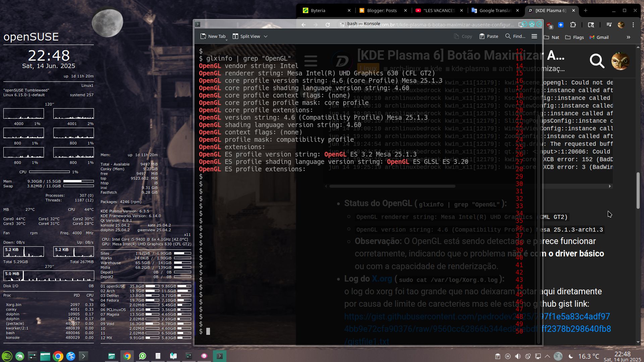The height and width of the screenshot is (362, 644).
Task: Open the audio volume tray icon
Action: 518,356
